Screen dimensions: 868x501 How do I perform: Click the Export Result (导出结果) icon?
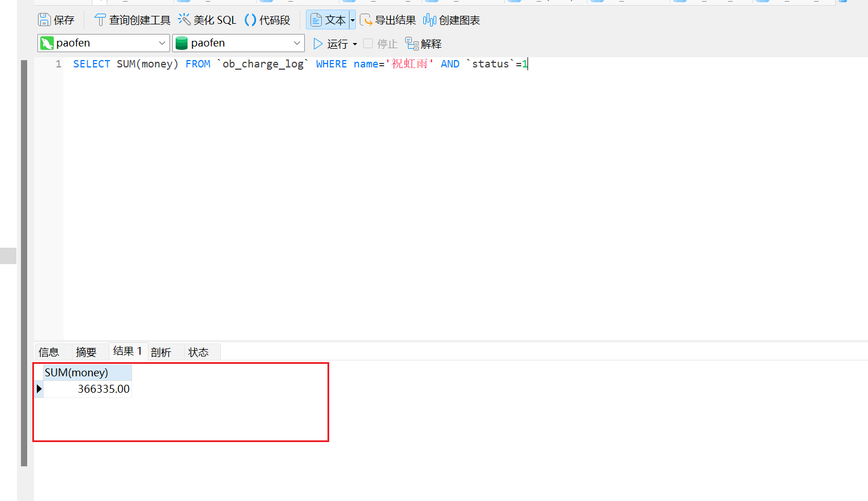[366, 20]
